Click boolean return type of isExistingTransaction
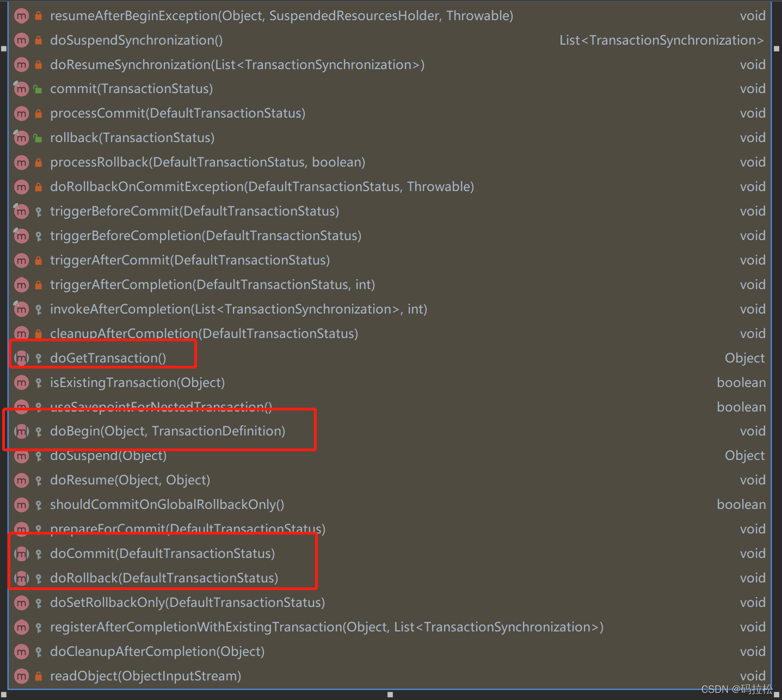 741,383
